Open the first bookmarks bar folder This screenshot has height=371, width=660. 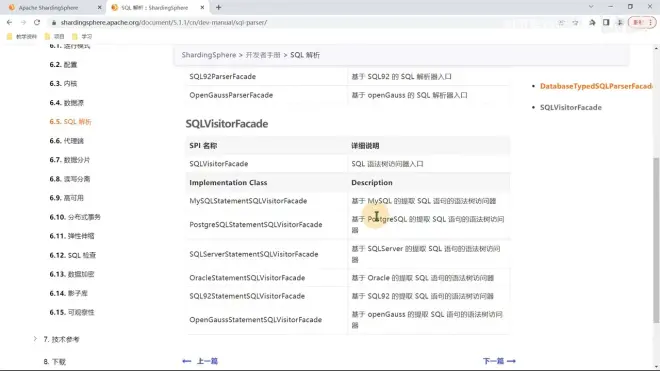pos(22,37)
